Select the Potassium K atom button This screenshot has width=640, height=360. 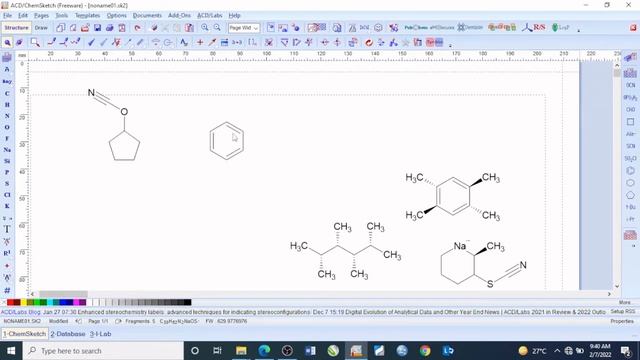point(7,206)
